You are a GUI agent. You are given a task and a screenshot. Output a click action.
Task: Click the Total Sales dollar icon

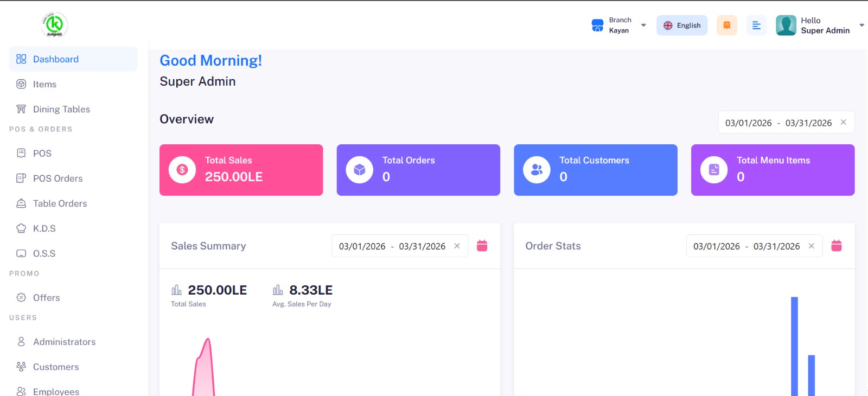tap(182, 170)
